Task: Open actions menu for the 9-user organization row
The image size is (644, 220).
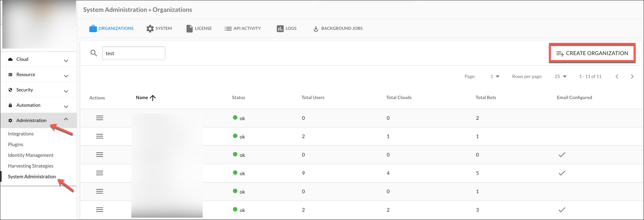Action: [99, 173]
